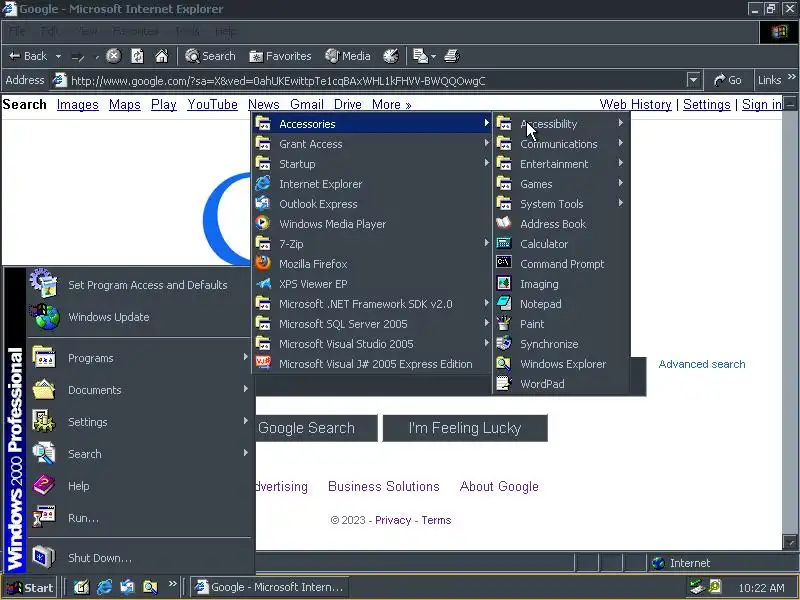The width and height of the screenshot is (800, 600).
Task: Click the History icon in IE toolbar
Action: 391,56
